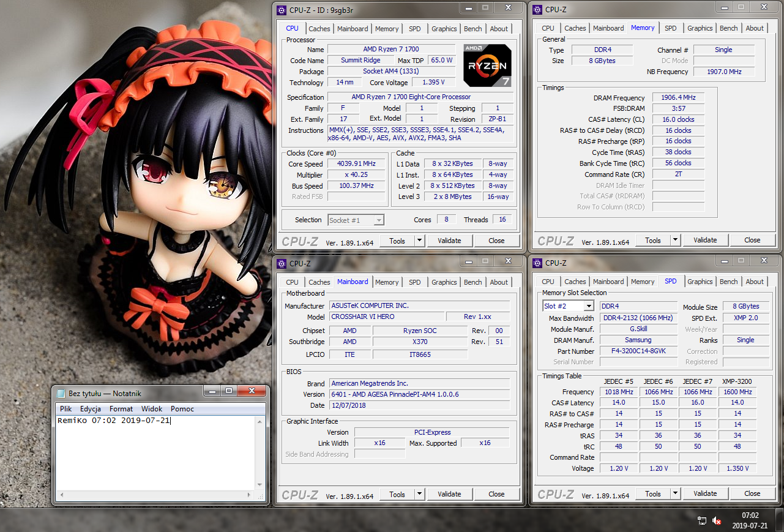Click the 'XMP-3200' timings column header
The width and height of the screenshot is (784, 532).
pos(737,381)
